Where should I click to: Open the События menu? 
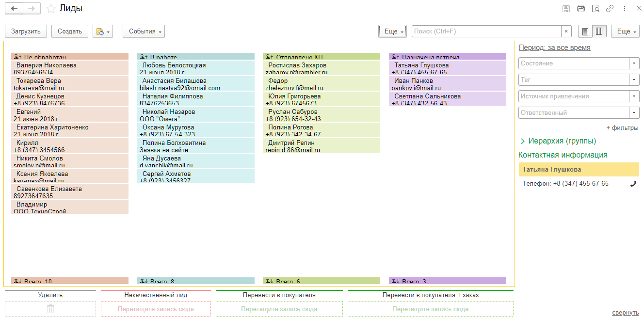[x=144, y=31]
